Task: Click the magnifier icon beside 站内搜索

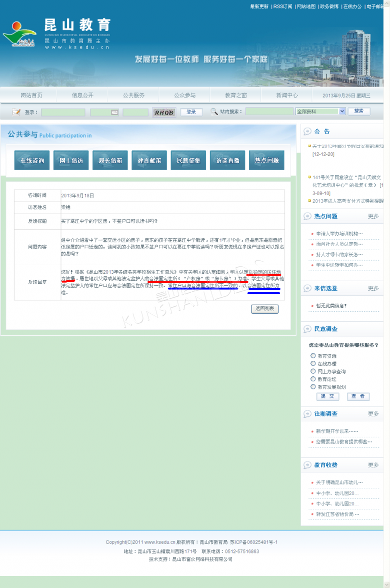Action: pyautogui.click(x=214, y=112)
